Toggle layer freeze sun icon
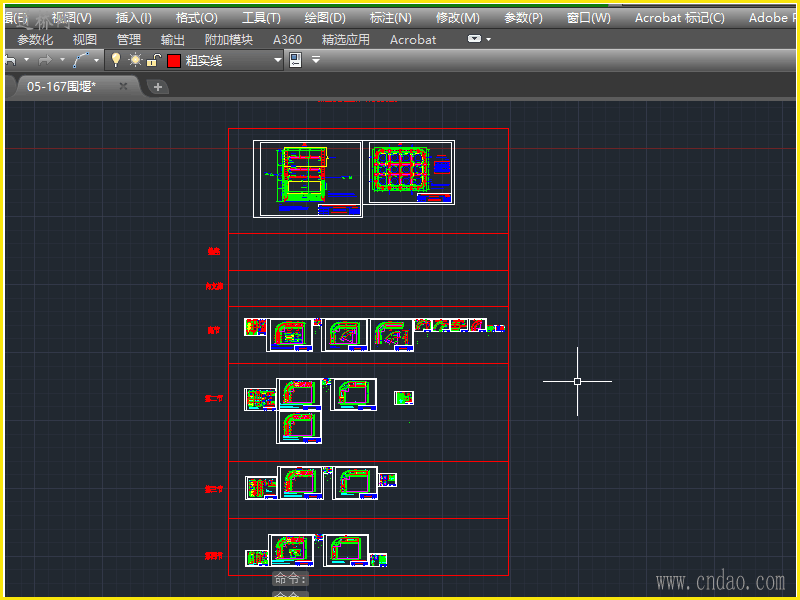This screenshot has height=600, width=800. click(134, 60)
